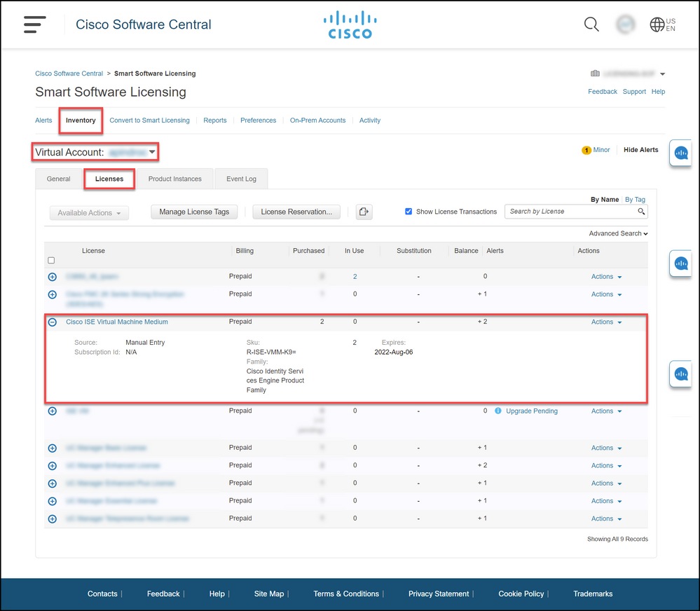700x611 pixels.
Task: Expand the last license row
Action: (53, 519)
